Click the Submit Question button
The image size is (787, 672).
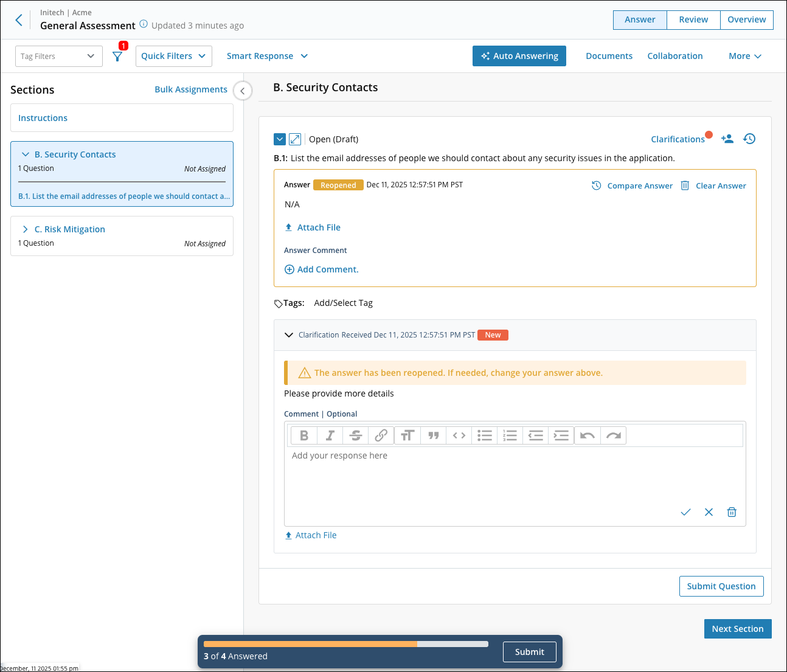pos(721,586)
